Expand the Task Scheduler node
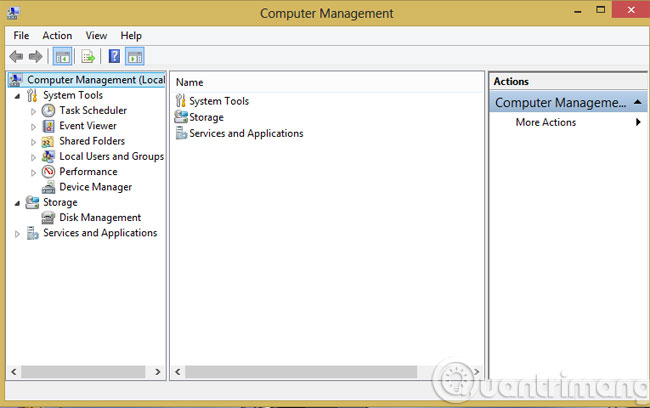Image resolution: width=650 pixels, height=408 pixels. [x=33, y=111]
